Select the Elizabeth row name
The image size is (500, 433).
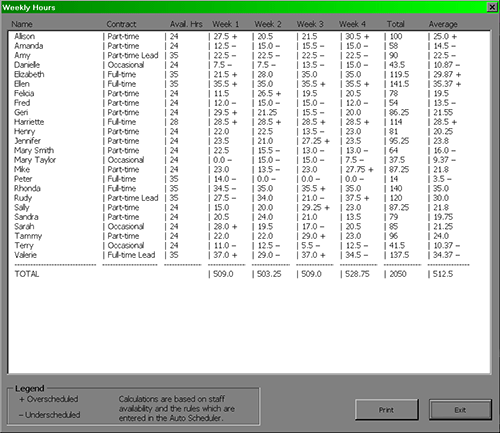tap(29, 74)
